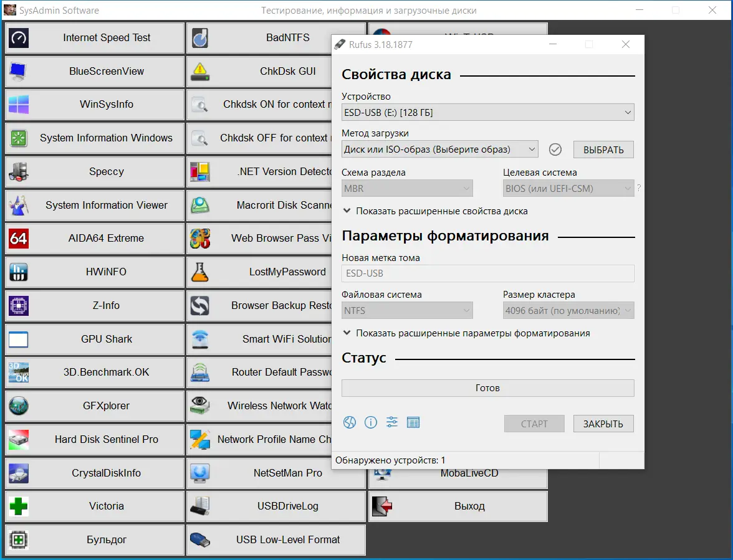733x560 pixels.
Task: Click the CrystalDiskInfo icon
Action: point(19,473)
